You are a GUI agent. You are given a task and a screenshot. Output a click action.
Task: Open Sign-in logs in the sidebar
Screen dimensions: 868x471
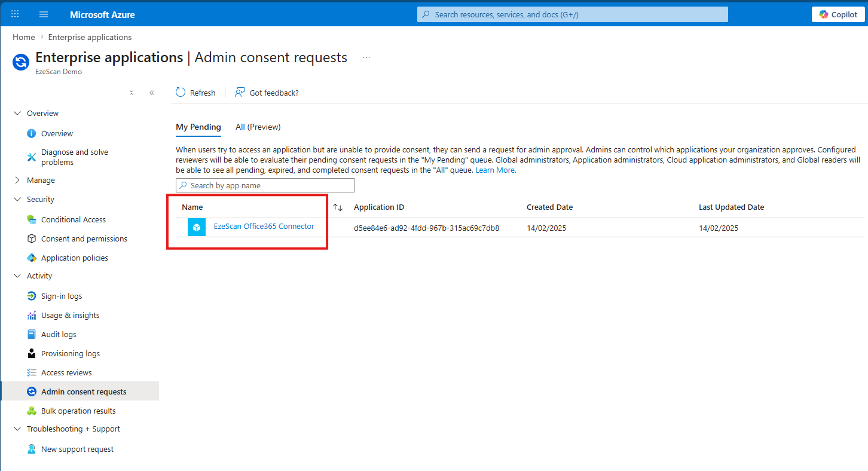(x=62, y=296)
